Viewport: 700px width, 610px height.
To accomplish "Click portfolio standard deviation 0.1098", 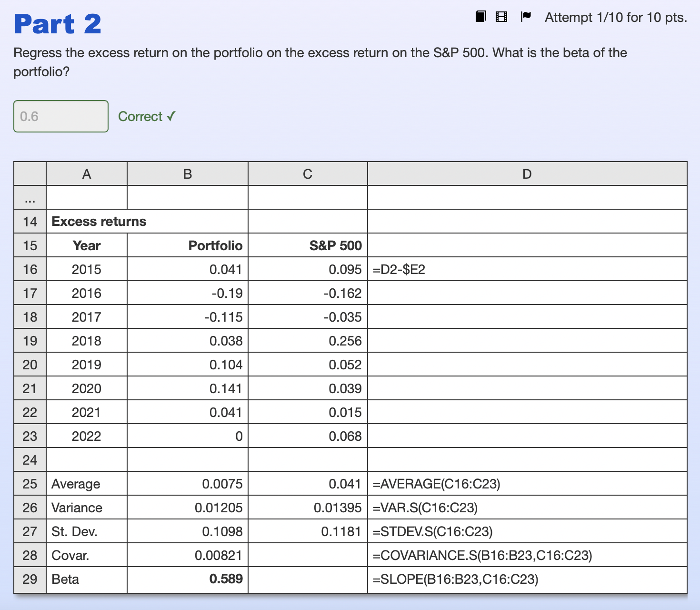I will point(188,531).
